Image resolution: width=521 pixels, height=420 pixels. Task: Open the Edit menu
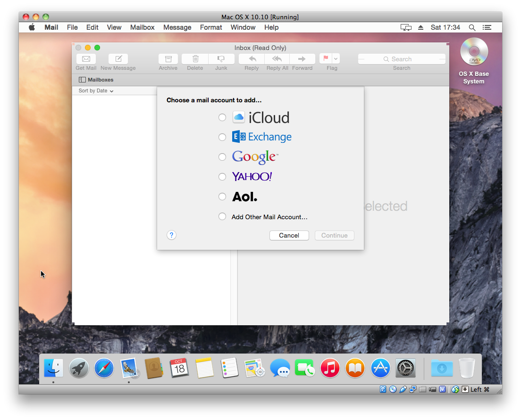[92, 27]
